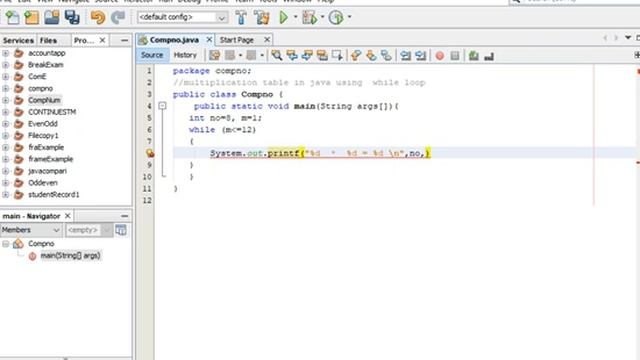Open the default config dropdown

pos(182,17)
